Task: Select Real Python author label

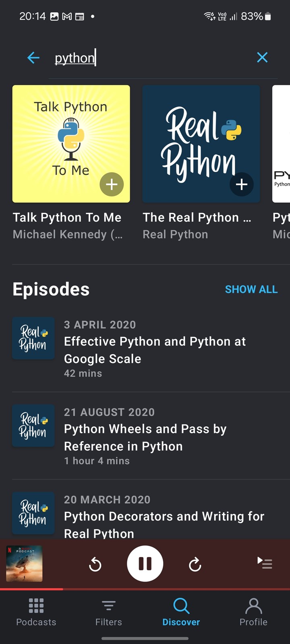Action: pos(175,234)
